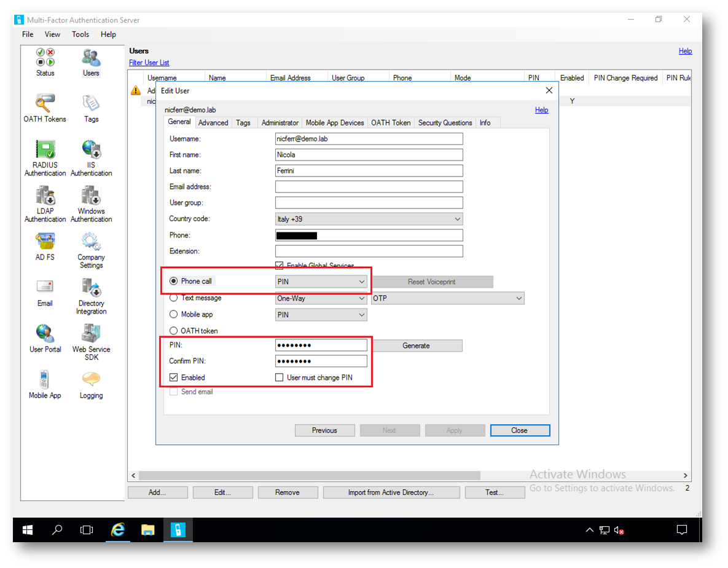
Task: Open the User Portal section
Action: pos(45,338)
